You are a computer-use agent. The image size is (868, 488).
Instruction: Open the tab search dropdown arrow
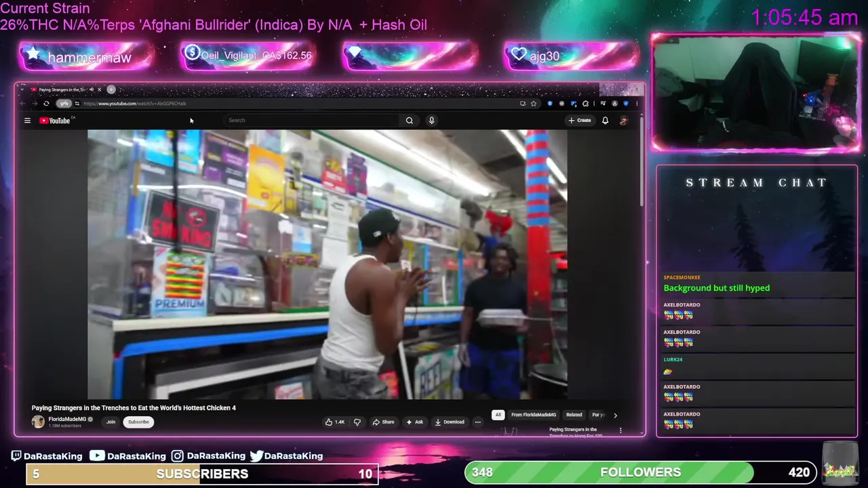pyautogui.click(x=23, y=89)
